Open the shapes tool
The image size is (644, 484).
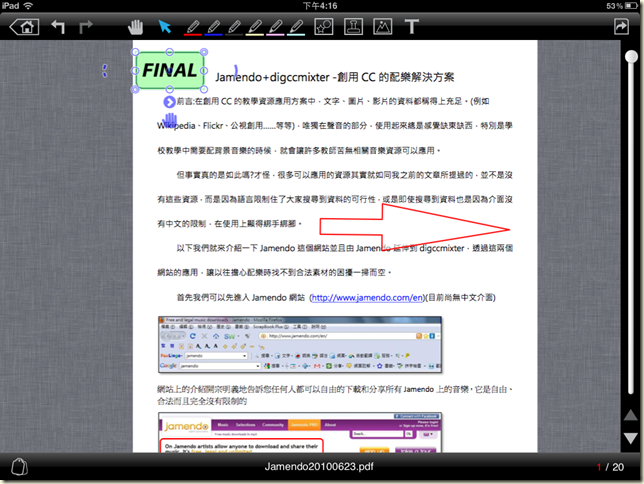click(324, 27)
